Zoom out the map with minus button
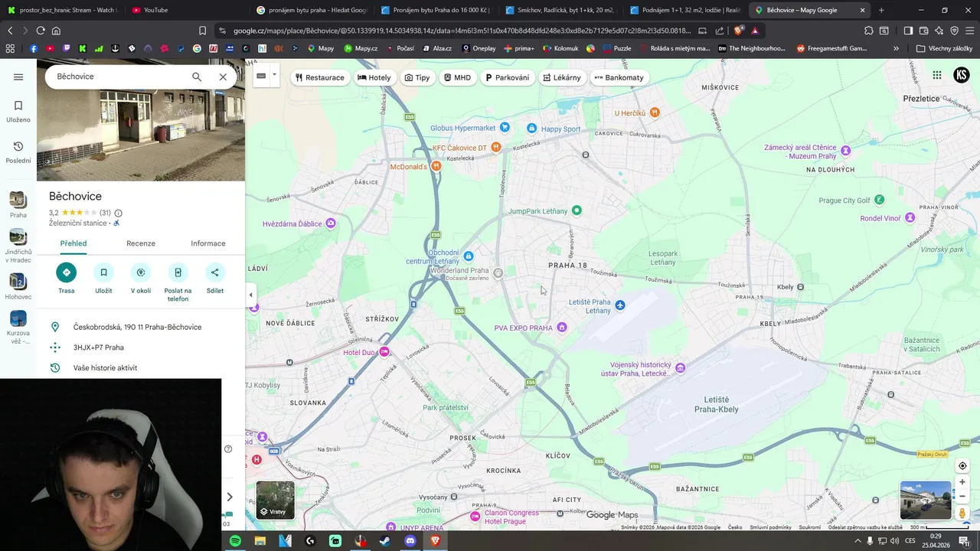The image size is (980, 551). [x=962, y=497]
